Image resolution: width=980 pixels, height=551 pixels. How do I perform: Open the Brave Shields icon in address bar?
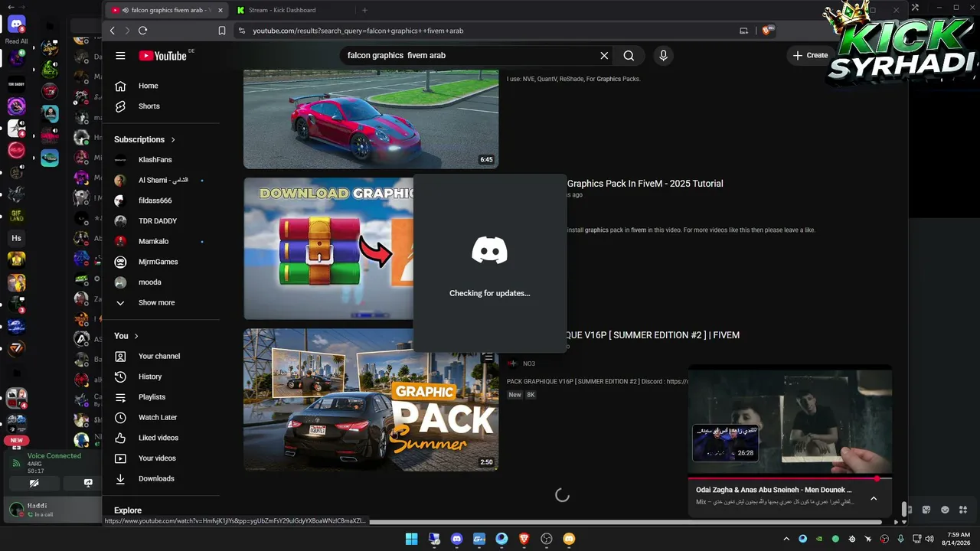click(767, 31)
